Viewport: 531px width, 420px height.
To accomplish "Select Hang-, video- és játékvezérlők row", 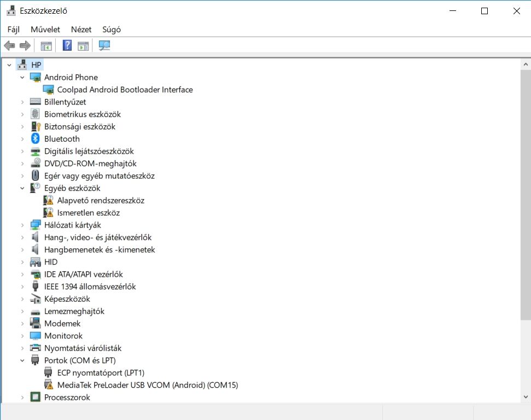I will pyautogui.click(x=98, y=237).
